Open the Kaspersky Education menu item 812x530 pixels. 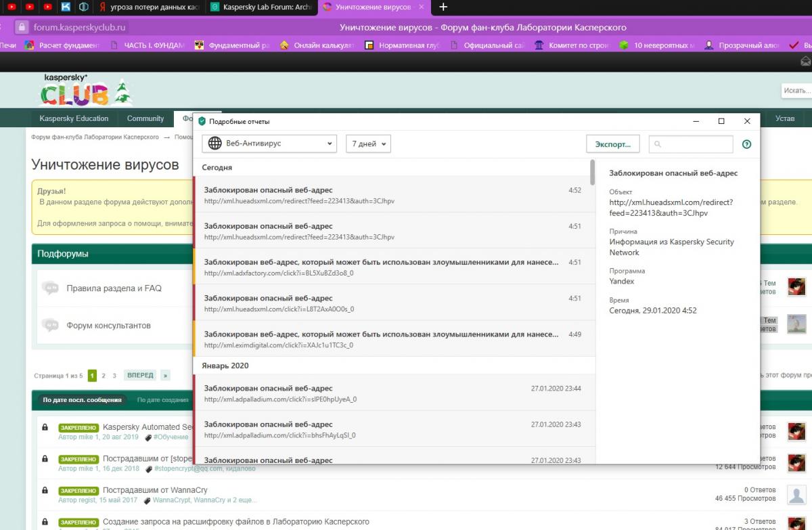74,118
